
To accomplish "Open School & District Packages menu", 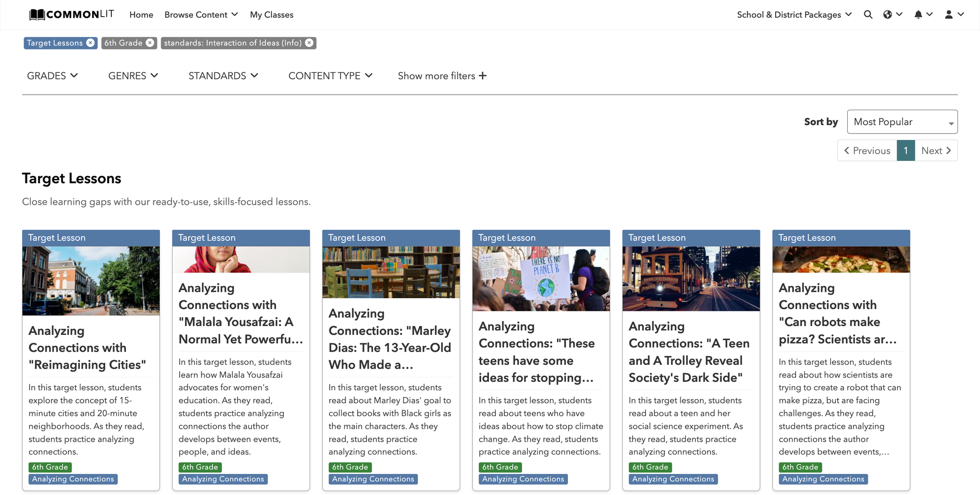I will click(x=794, y=15).
